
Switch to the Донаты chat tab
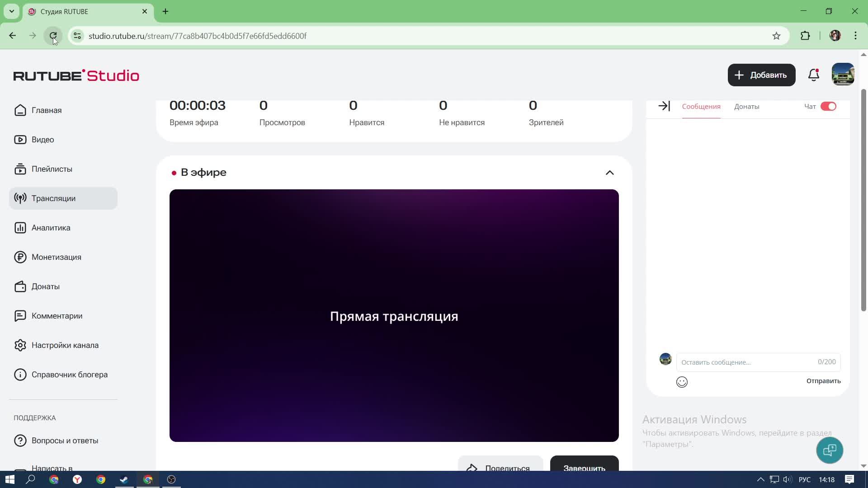click(746, 107)
